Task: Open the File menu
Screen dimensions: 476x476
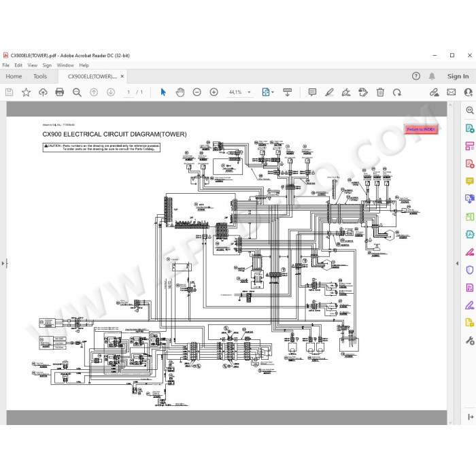Action: tap(5, 65)
